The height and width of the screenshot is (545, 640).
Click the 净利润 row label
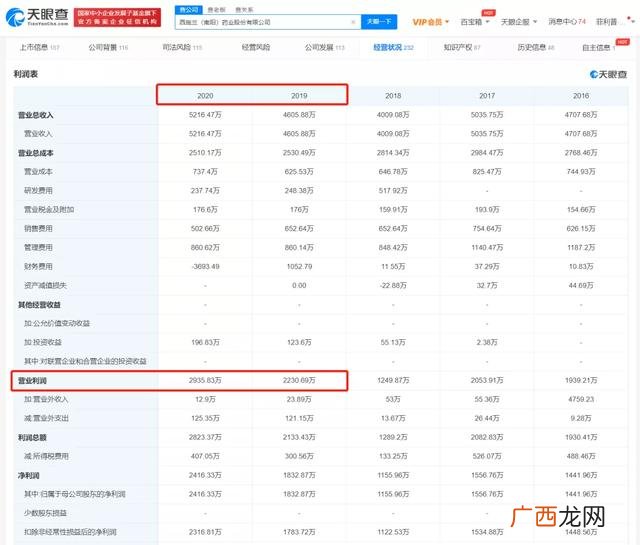coord(29,476)
